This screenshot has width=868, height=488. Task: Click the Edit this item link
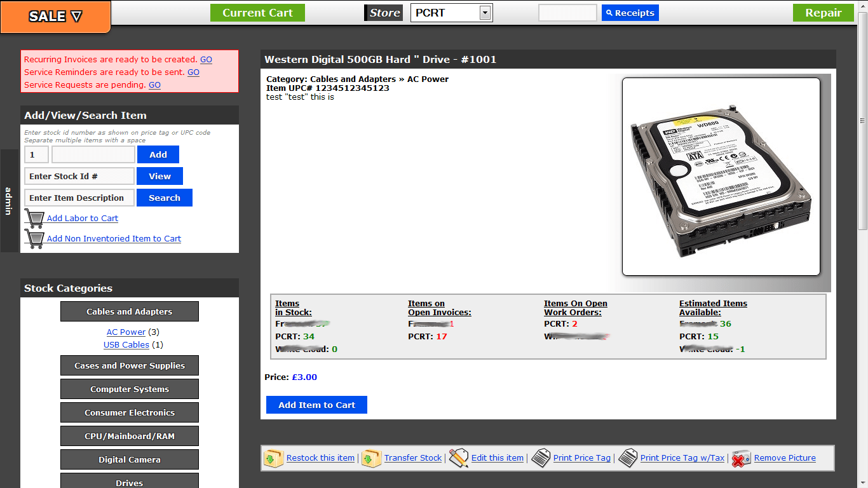[498, 458]
